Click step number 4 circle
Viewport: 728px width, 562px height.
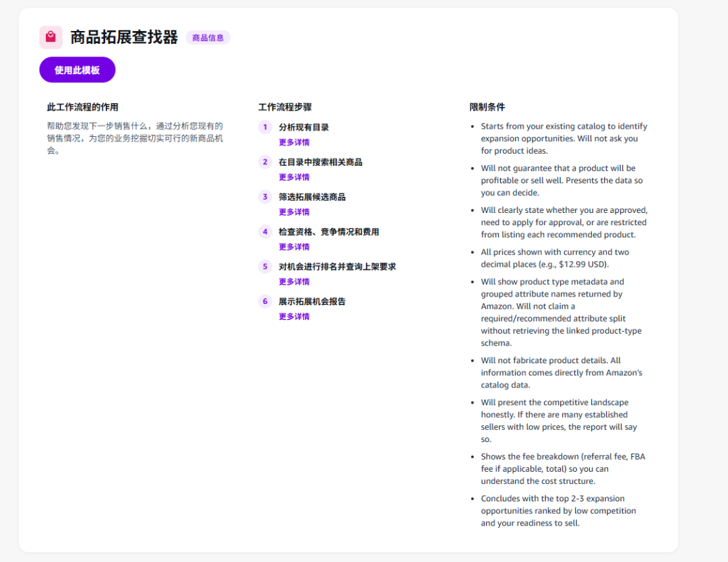click(265, 232)
